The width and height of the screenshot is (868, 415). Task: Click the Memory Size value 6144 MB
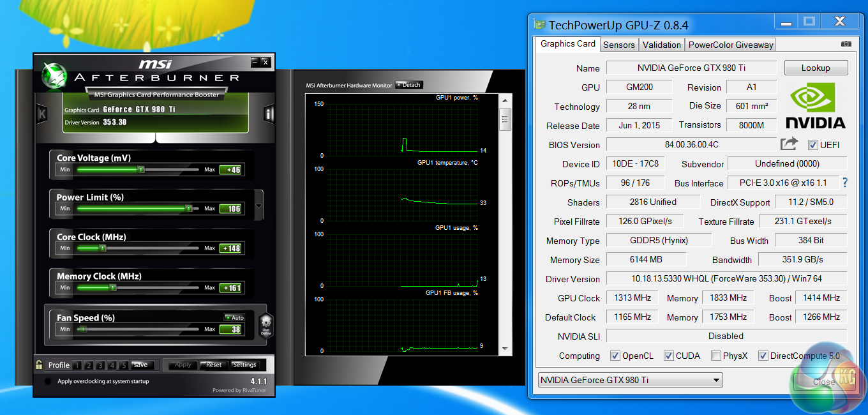coord(646,259)
